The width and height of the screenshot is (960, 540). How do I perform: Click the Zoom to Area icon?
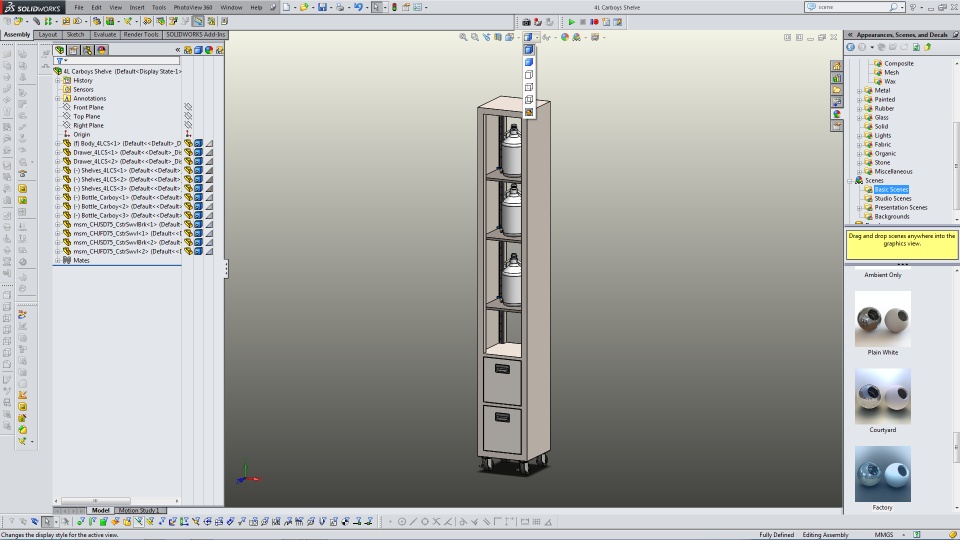(x=474, y=37)
